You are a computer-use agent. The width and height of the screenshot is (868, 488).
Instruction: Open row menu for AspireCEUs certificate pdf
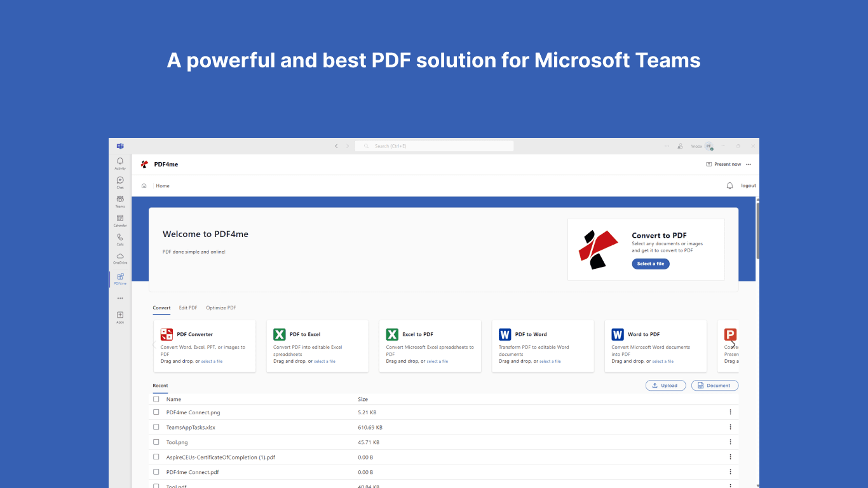pyautogui.click(x=730, y=457)
